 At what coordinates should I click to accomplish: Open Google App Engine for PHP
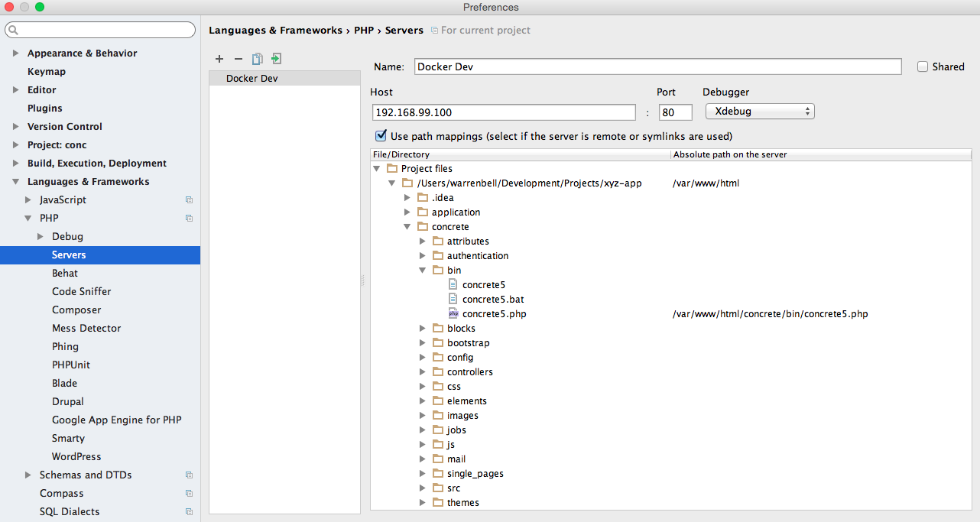tap(117, 420)
